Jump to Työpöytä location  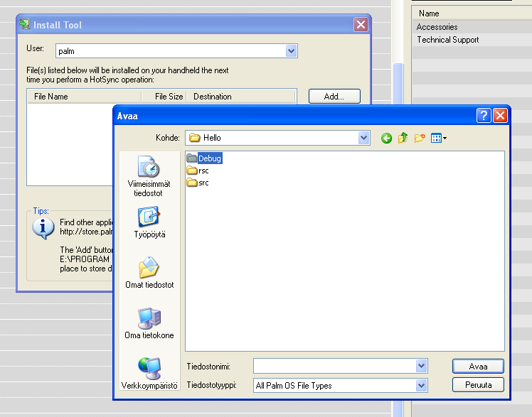tap(149, 222)
